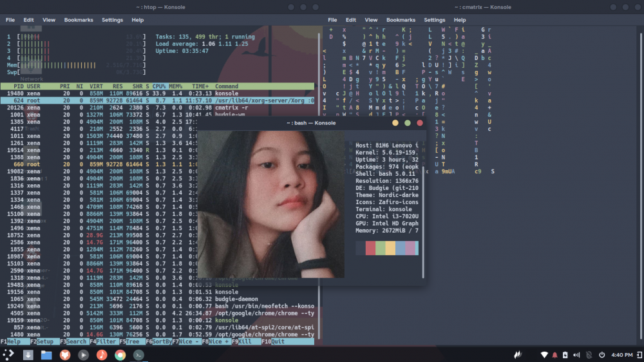Click F3 Search in htop function bar

point(74,341)
